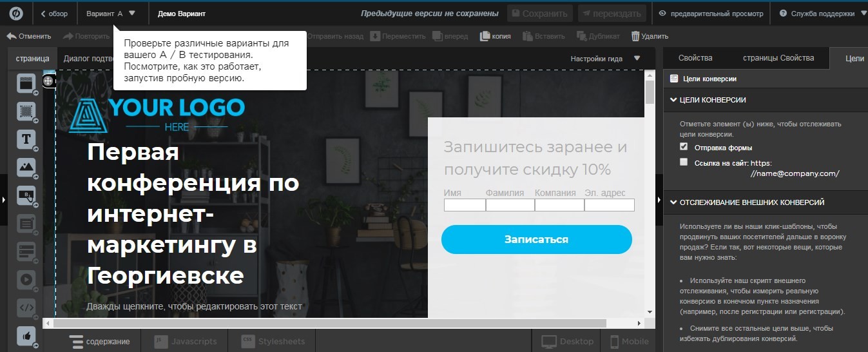Select the conference headline text
Viewport: 868px width, 352px height.
pos(193,214)
